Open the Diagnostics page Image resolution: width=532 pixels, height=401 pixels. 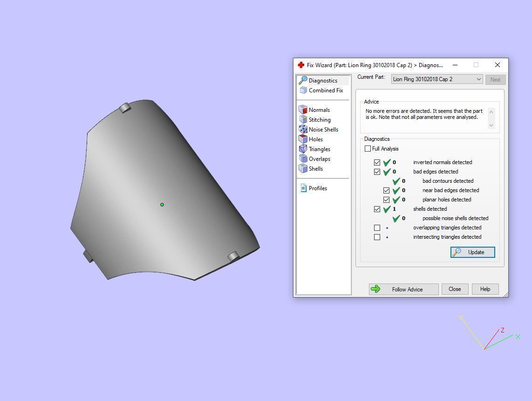(x=323, y=81)
